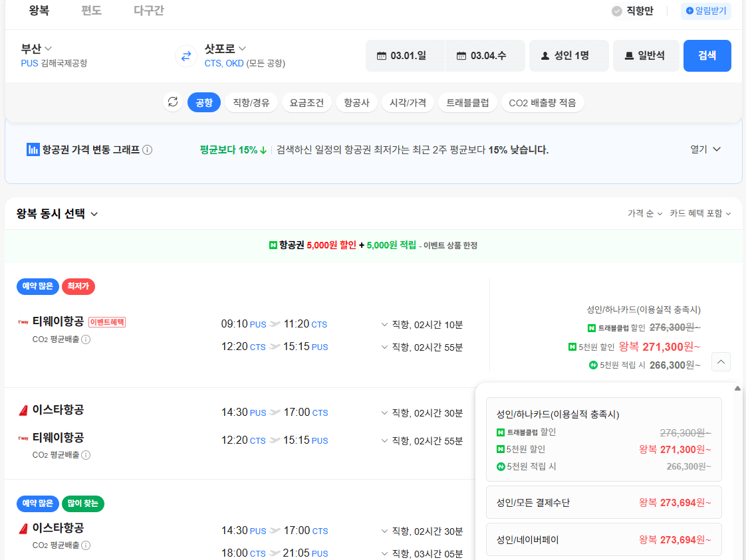Select the 성인/모든 결제수단 fare option
The height and width of the screenshot is (560, 746).
click(x=604, y=502)
